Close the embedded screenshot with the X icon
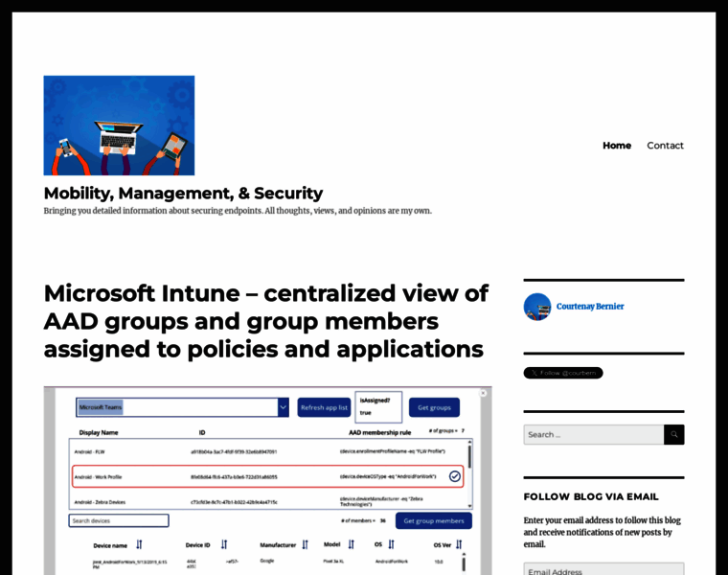Screen dimensions: 728x575 point(483,393)
